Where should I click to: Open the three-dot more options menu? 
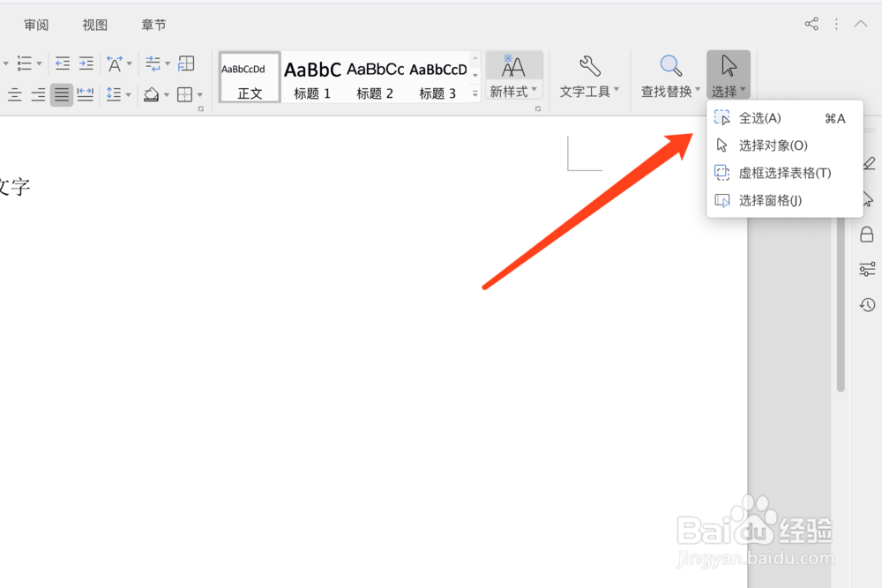point(836,24)
